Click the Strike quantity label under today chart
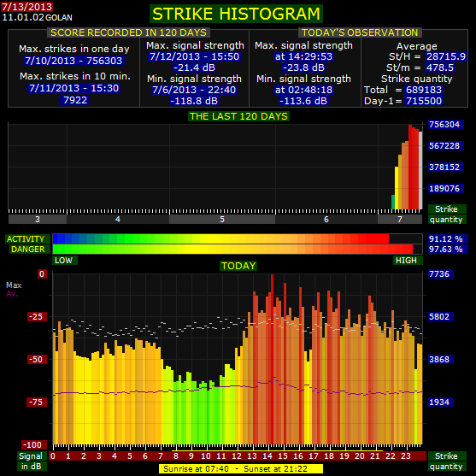 point(446,461)
